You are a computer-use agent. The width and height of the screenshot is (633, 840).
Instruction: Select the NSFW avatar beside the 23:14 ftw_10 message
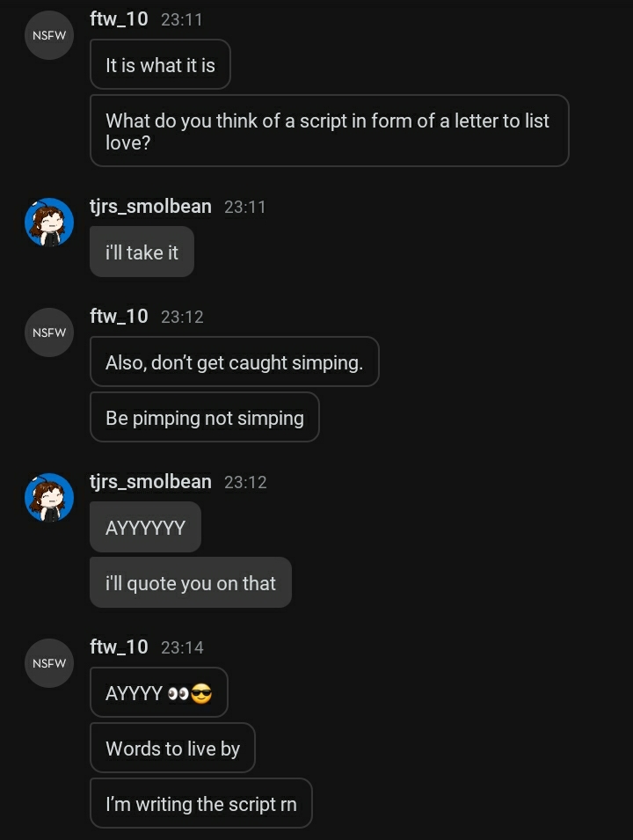tap(49, 663)
